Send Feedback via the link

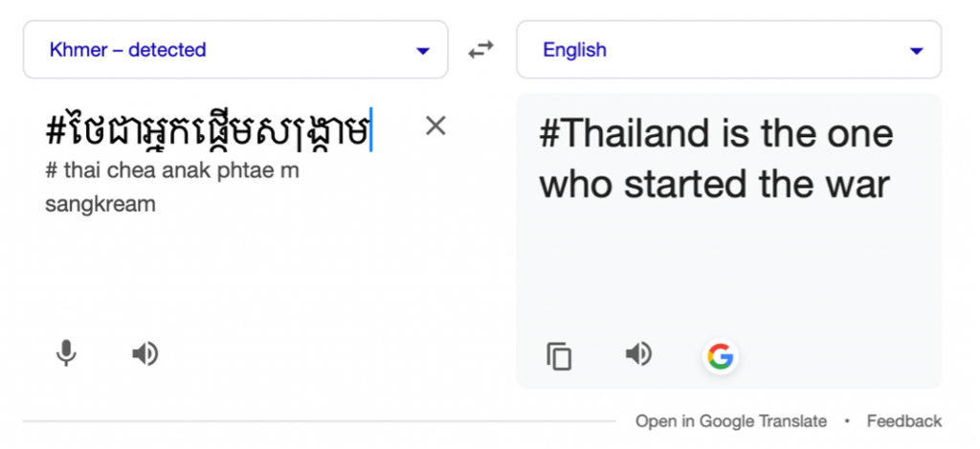point(904,421)
